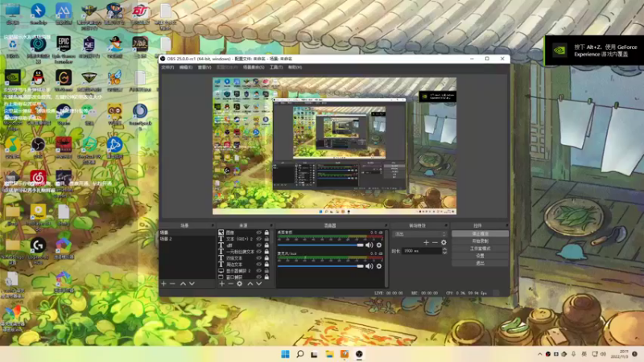Open taskbar Search magnifier
Image resolution: width=644 pixels, height=362 pixels.
(299, 354)
